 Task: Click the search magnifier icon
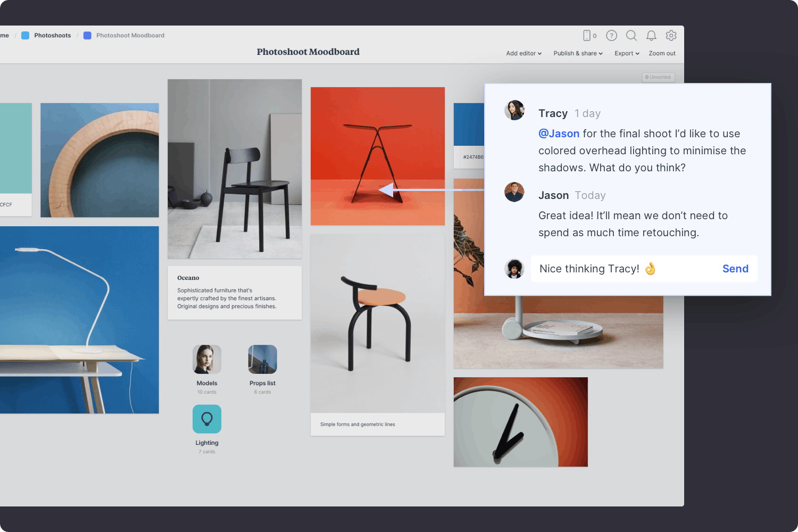631,36
